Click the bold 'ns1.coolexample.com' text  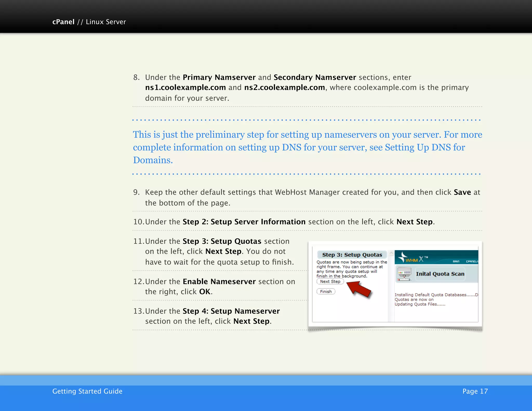point(185,88)
